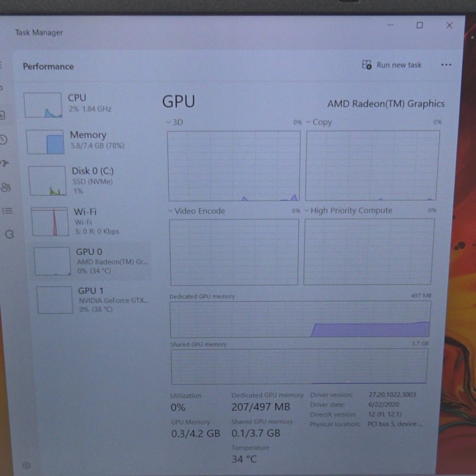Image resolution: width=476 pixels, height=476 pixels.
Task: Click the Wi-Fi throughput thumbnail graph
Action: tap(50, 221)
